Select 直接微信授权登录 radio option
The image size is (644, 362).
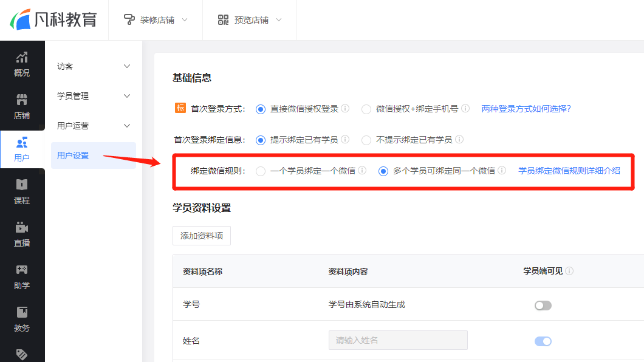click(x=261, y=109)
